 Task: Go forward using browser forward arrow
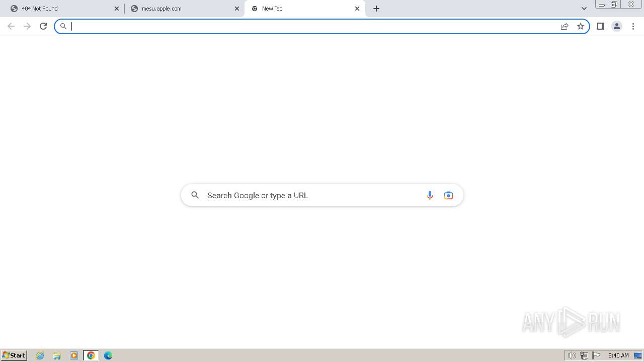[x=27, y=26]
